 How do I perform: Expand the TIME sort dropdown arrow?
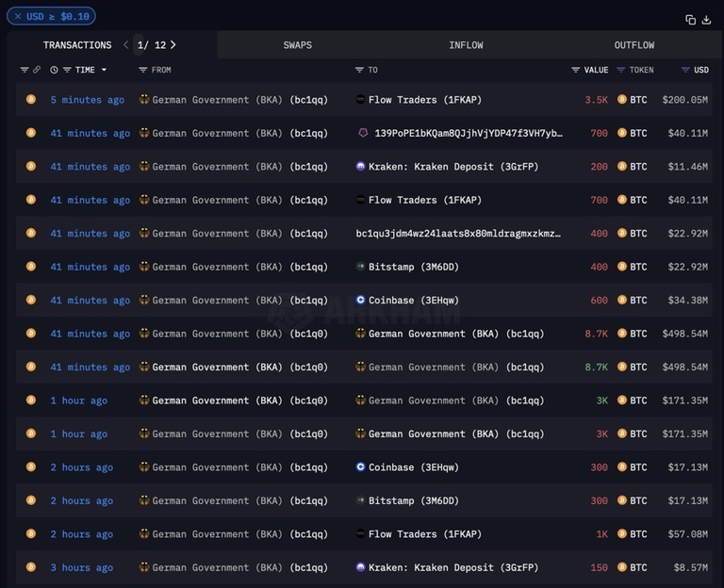[x=104, y=70]
